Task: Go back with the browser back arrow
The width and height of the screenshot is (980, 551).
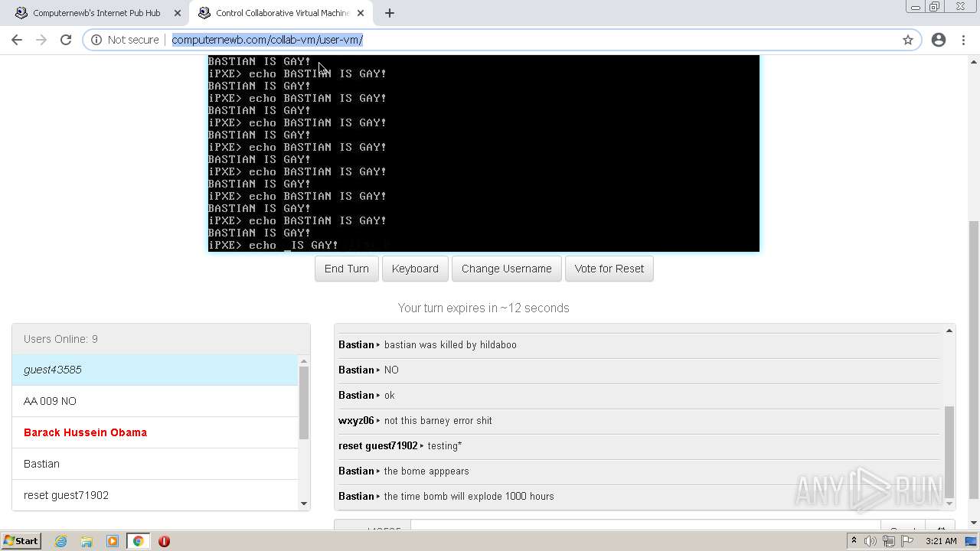Action: click(x=17, y=40)
